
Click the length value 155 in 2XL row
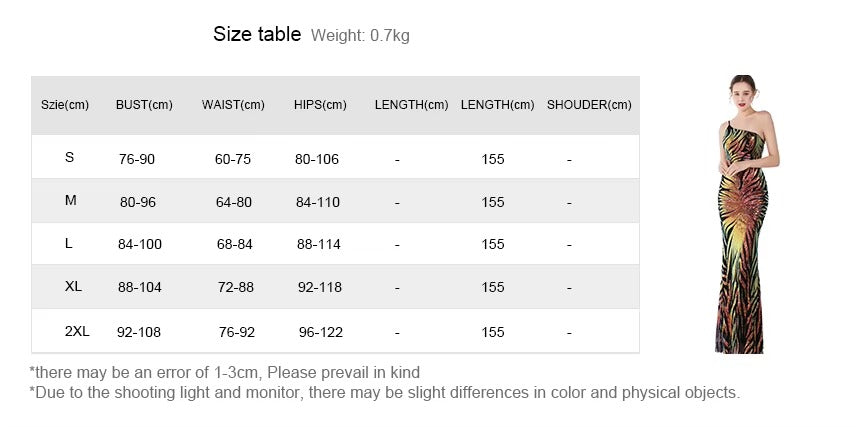tap(493, 332)
